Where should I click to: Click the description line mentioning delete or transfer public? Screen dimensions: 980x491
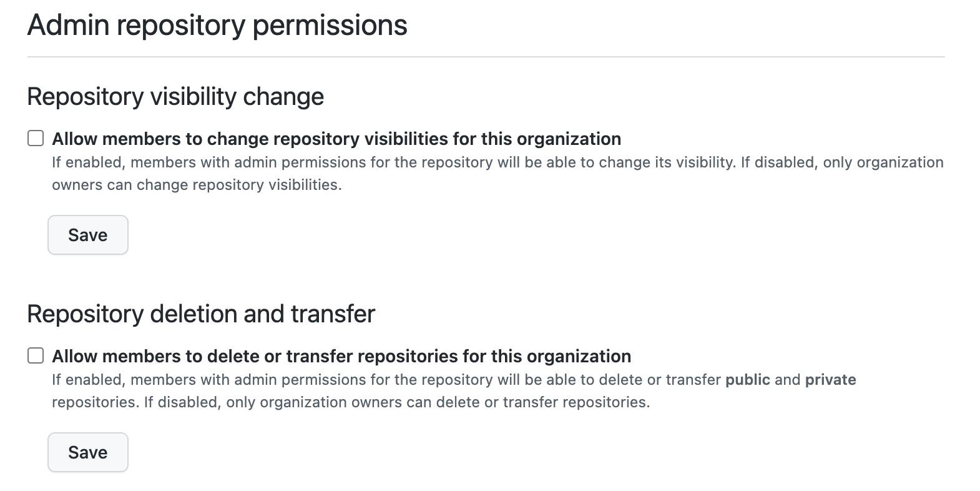coord(454,380)
